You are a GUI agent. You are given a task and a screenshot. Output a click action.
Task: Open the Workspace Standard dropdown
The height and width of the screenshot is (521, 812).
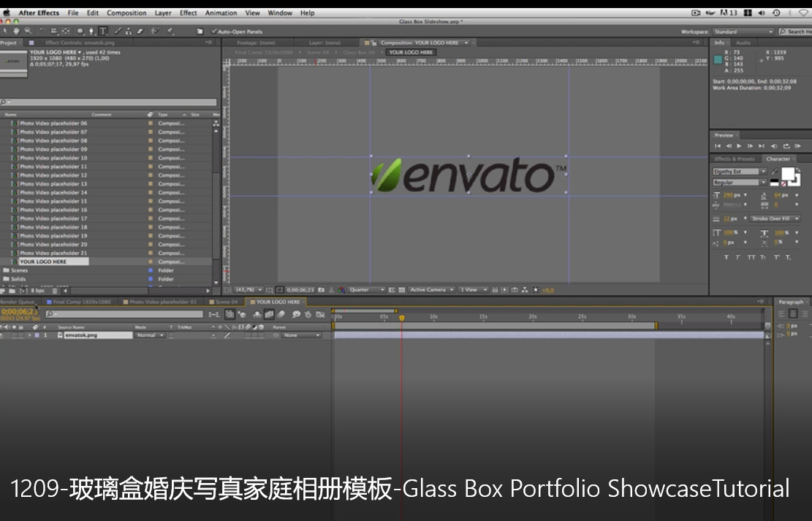(743, 31)
